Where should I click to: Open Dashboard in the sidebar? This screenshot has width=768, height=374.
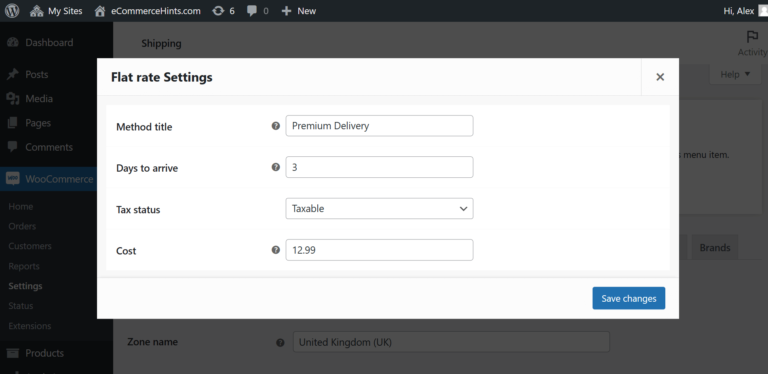click(x=49, y=43)
